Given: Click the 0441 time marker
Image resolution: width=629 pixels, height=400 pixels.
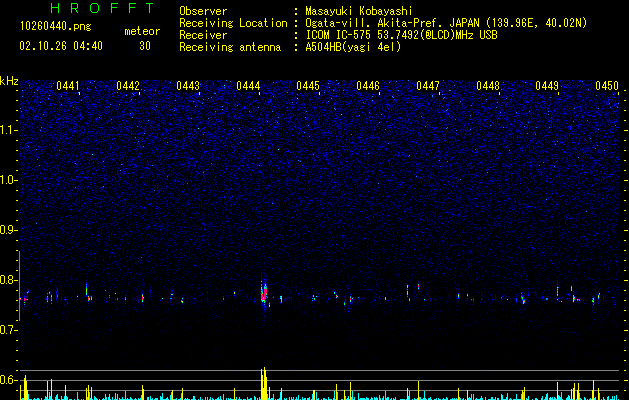Looking at the screenshot, I should coord(68,86).
